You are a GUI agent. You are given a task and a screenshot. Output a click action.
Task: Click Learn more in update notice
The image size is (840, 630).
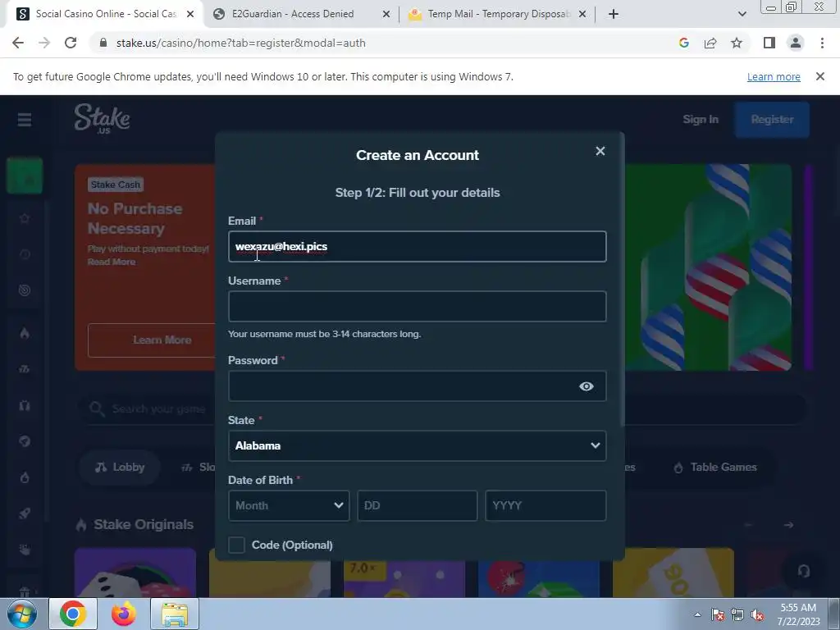pyautogui.click(x=774, y=76)
